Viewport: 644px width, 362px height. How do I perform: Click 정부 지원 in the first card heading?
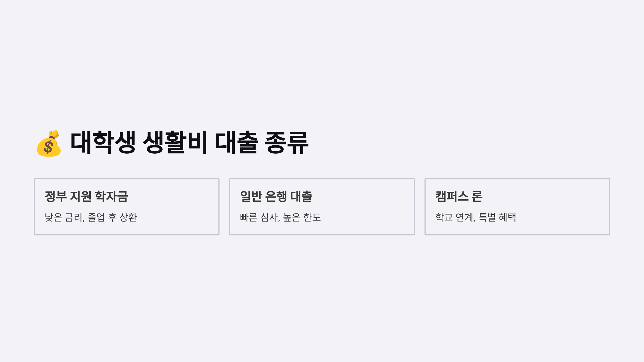click(68, 196)
